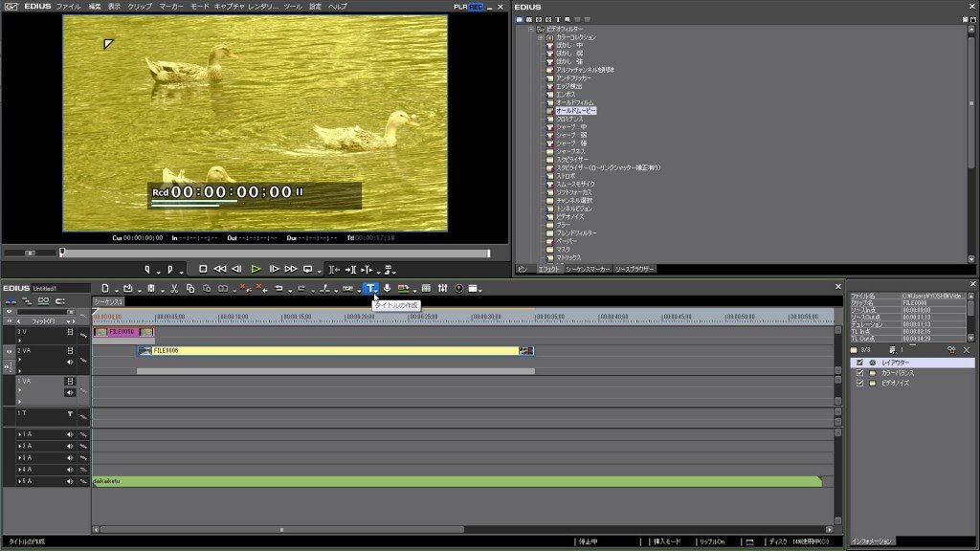
Task: Toggle the レイアウター checkbox in information palette
Action: [x=860, y=363]
